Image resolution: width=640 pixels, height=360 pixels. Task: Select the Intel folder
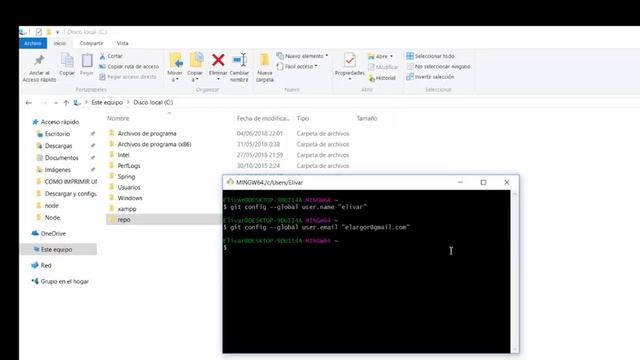pos(123,155)
